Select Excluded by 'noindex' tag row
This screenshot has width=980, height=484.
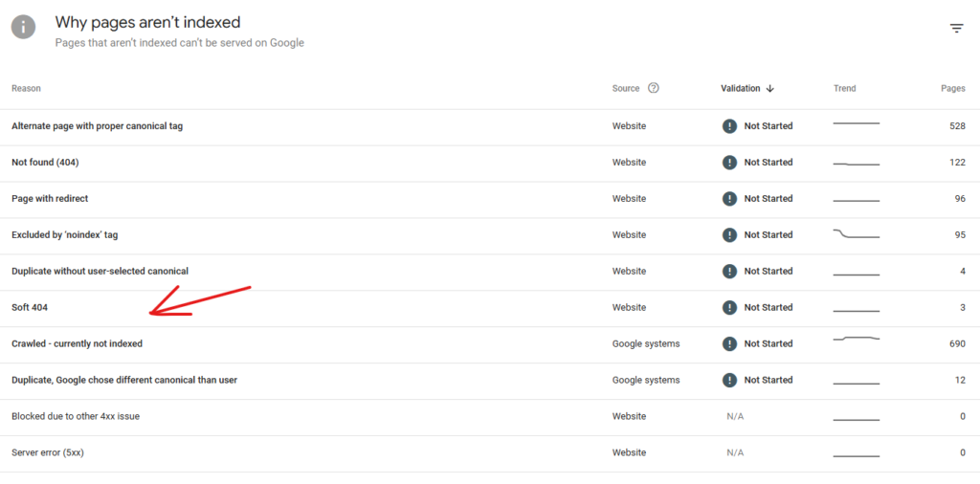[65, 235]
